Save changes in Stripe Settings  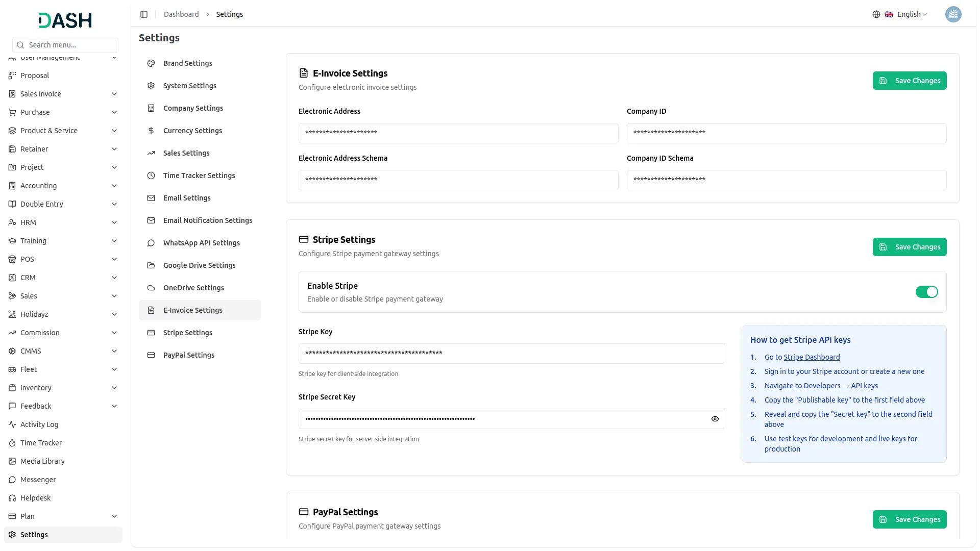tap(910, 247)
